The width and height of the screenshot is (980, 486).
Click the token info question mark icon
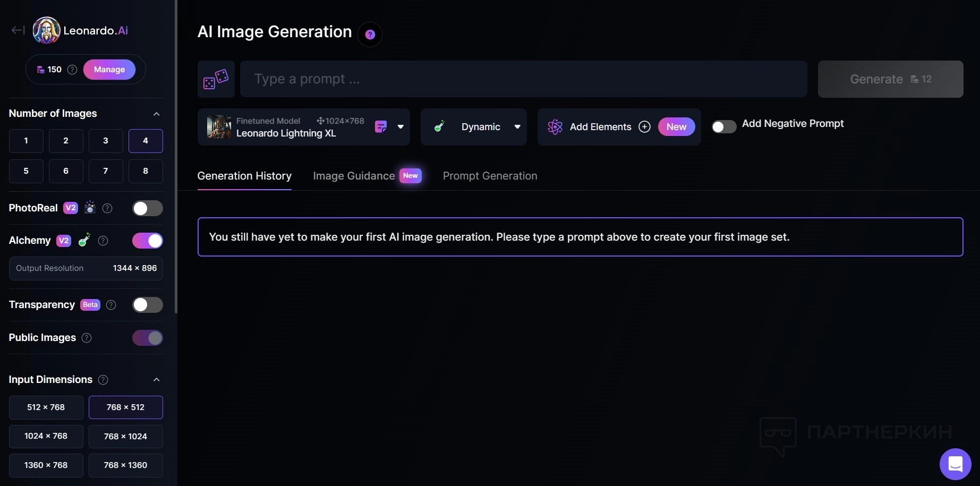click(73, 70)
